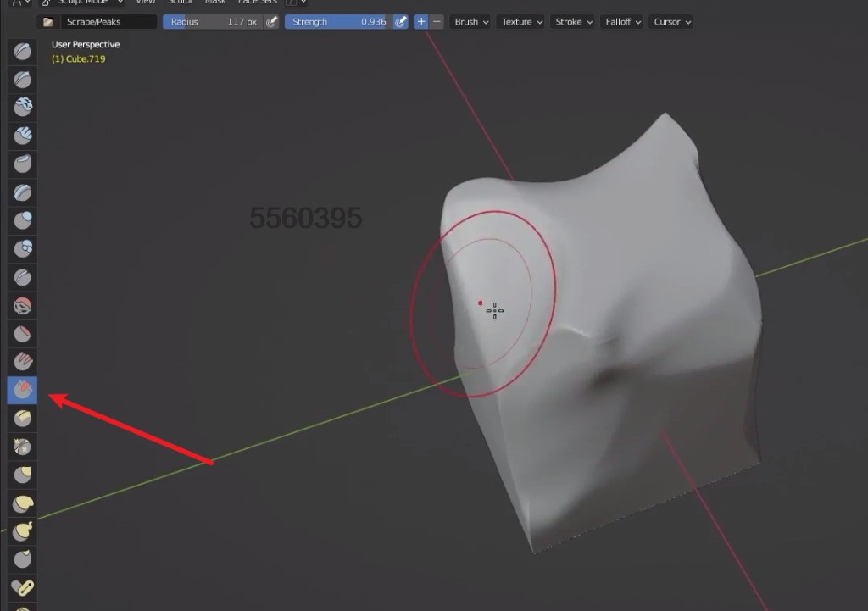
Task: Select the Snake Hook brush tool
Action: (x=22, y=531)
